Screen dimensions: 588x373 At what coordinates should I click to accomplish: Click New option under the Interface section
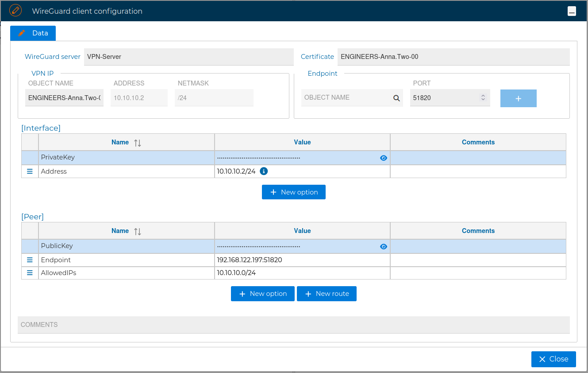point(293,192)
